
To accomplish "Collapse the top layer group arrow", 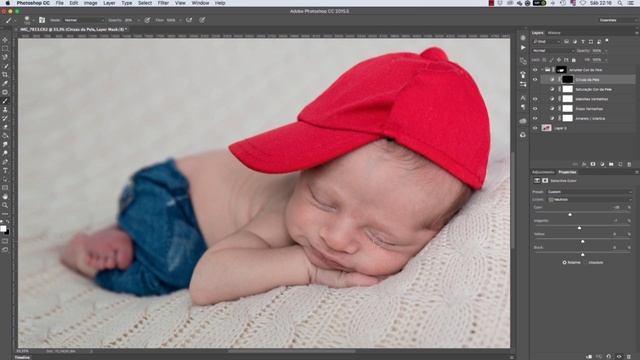I will point(542,70).
